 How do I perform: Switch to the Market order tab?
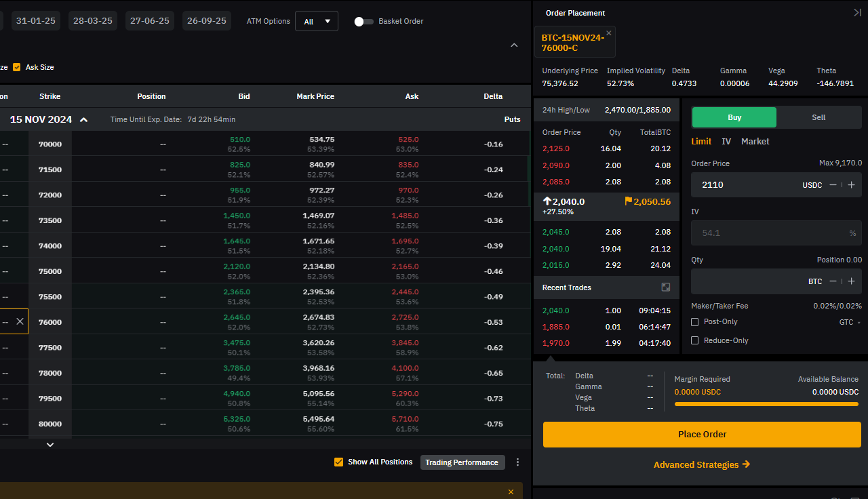755,141
